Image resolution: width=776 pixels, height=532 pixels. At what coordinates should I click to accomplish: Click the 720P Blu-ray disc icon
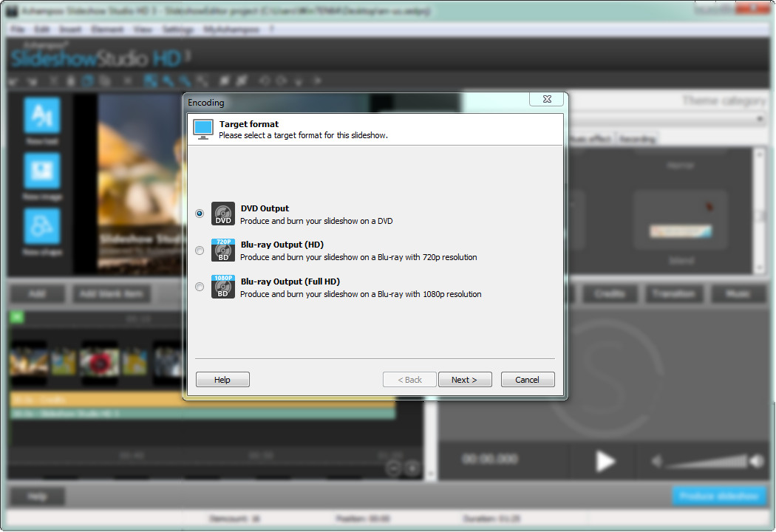coord(222,250)
